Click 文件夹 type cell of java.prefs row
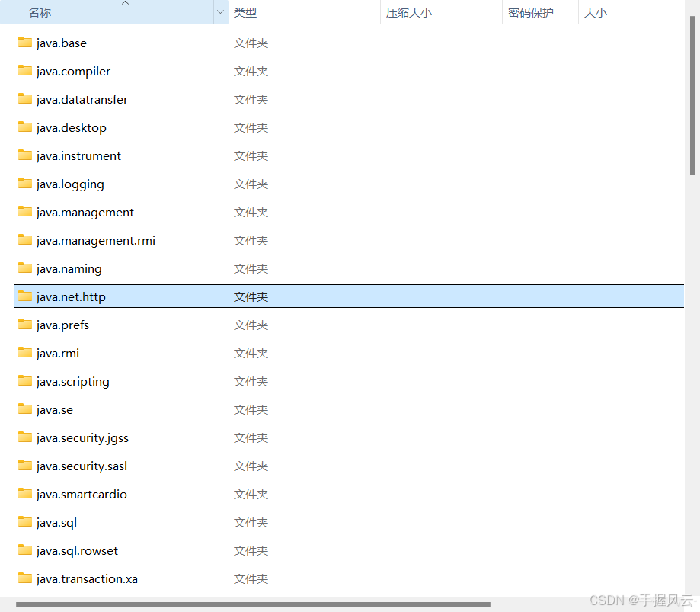Image resolution: width=700 pixels, height=612 pixels. pyautogui.click(x=251, y=325)
